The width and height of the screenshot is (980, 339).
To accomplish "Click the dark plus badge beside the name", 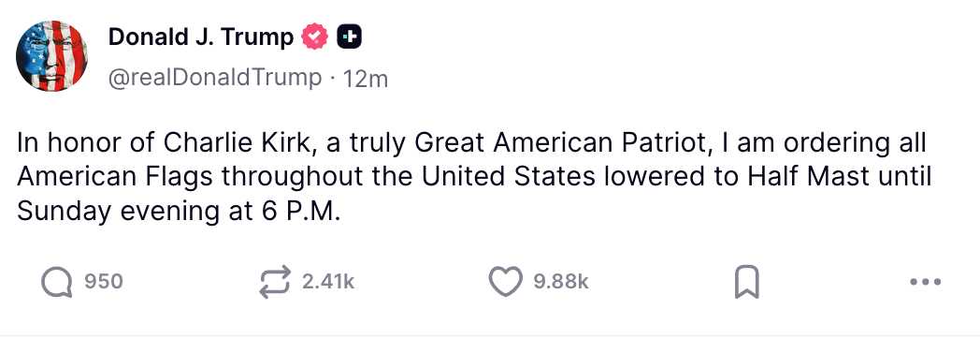I will pos(350,38).
